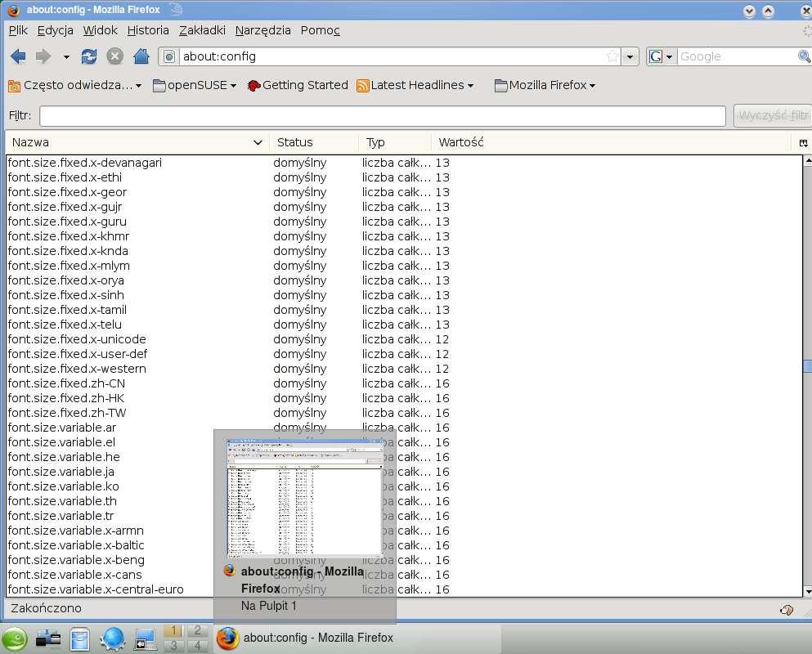
Task: Select the font.size.variable.ja preference
Action: click(x=404, y=472)
